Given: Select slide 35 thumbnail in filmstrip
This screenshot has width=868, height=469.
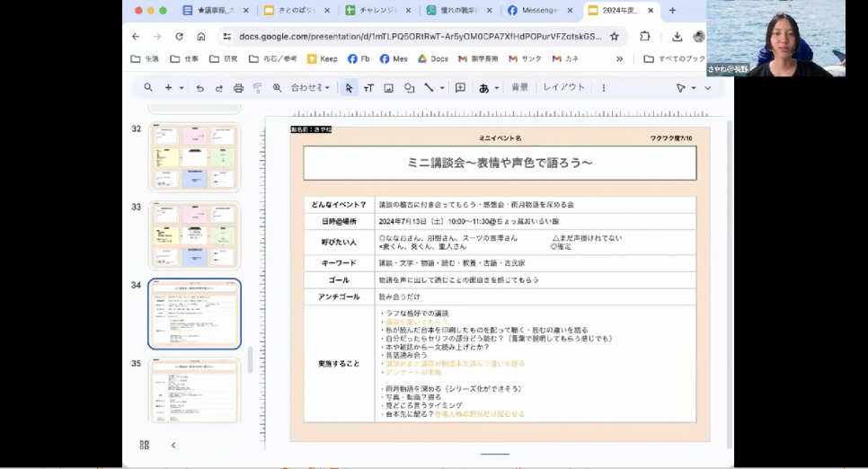Looking at the screenshot, I should 194,390.
